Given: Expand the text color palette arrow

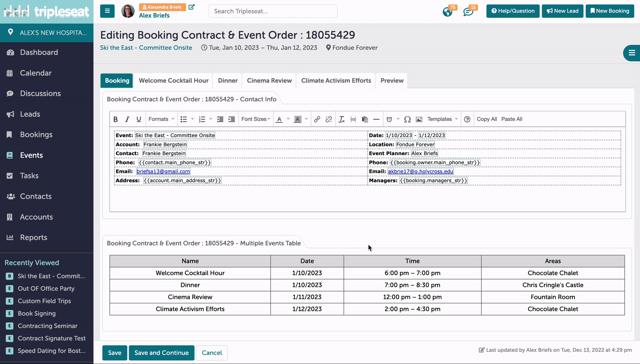Looking at the screenshot, I should [288, 119].
